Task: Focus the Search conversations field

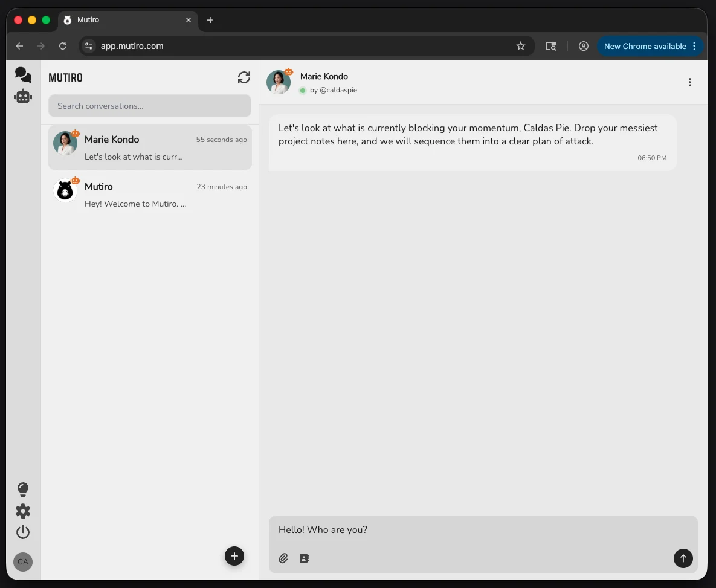Action: pos(150,106)
